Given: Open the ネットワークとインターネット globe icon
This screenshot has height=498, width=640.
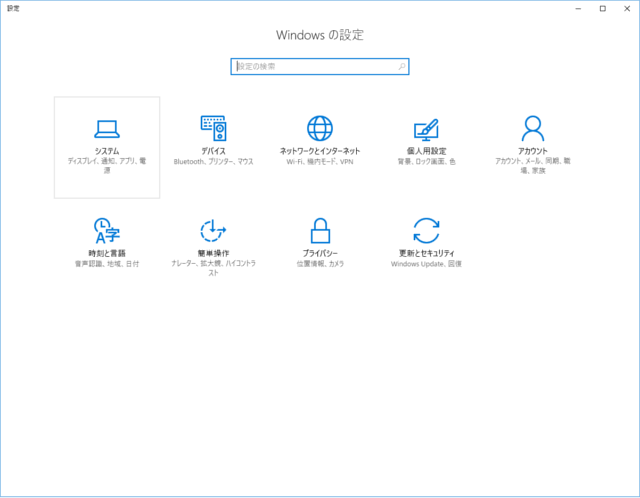Looking at the screenshot, I should 320,128.
